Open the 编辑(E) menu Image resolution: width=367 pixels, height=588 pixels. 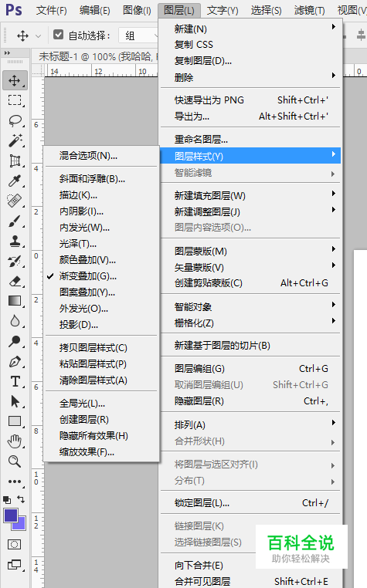(x=95, y=10)
